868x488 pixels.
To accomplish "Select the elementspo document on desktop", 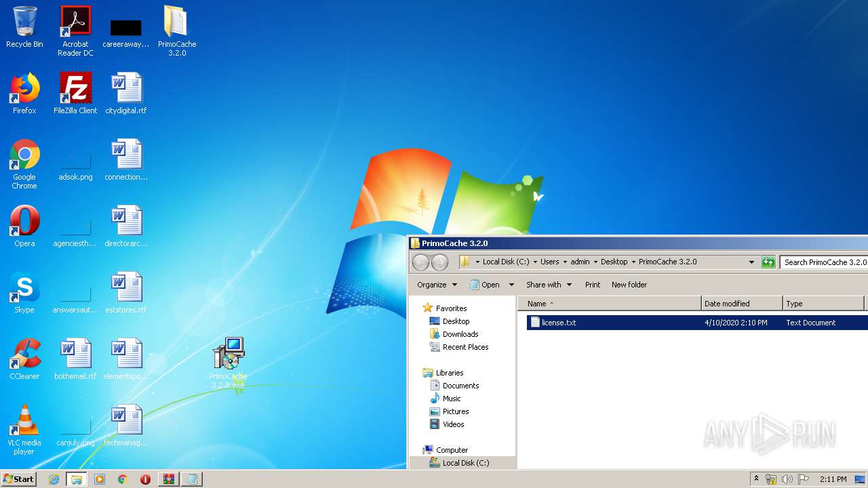I will pyautogui.click(x=126, y=359).
